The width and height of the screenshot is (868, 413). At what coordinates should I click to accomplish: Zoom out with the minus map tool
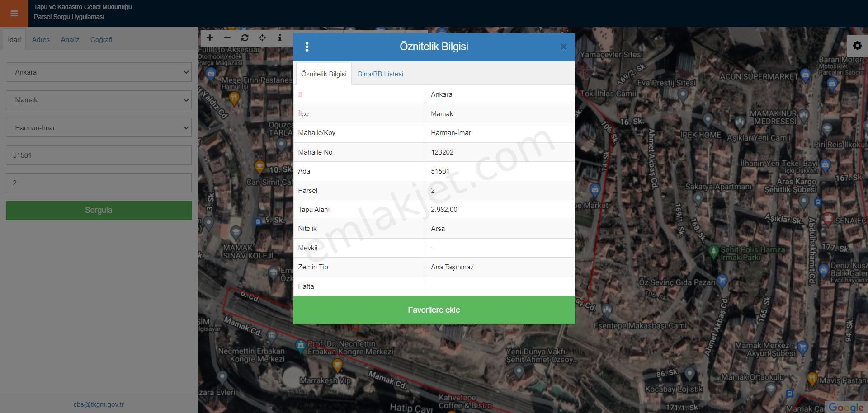coord(227,38)
